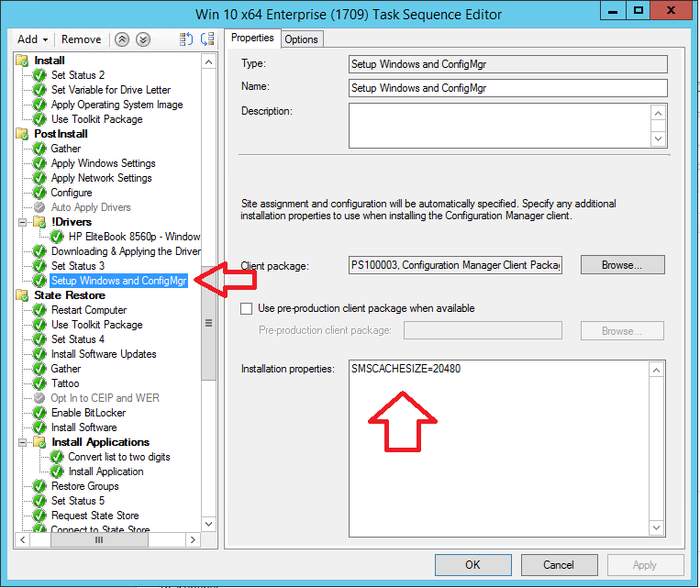The width and height of the screenshot is (700, 588).
Task: Click the collapse all groups toolbar icon
Action: 207,39
